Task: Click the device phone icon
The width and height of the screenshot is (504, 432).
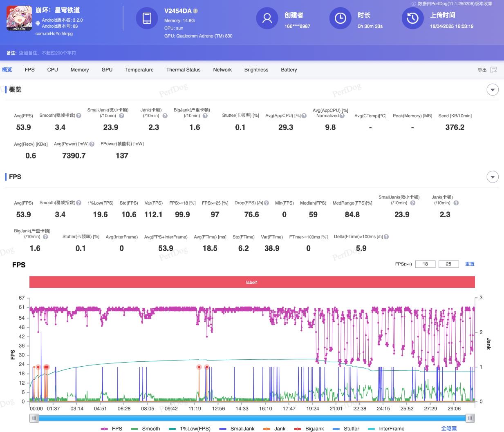Action: click(147, 18)
